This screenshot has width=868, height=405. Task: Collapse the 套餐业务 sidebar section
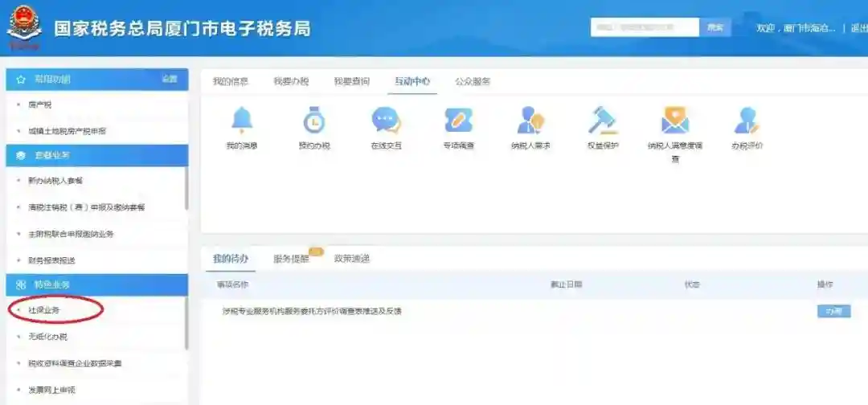point(96,155)
